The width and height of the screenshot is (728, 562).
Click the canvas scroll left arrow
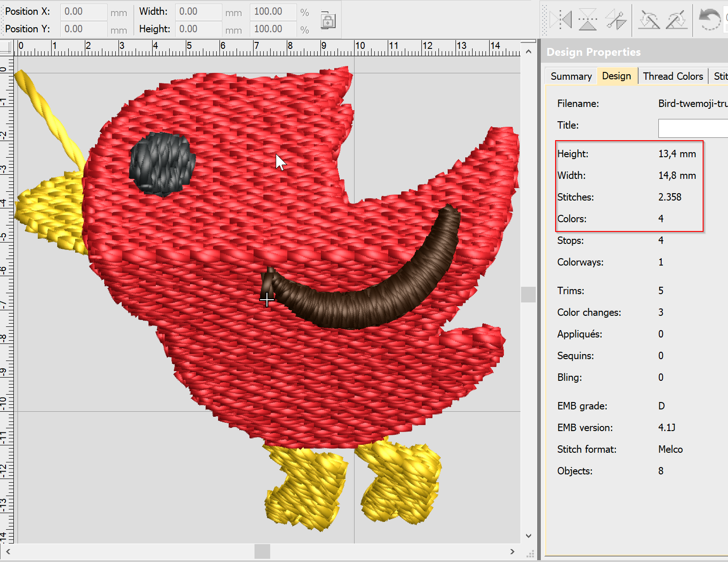pyautogui.click(x=8, y=551)
